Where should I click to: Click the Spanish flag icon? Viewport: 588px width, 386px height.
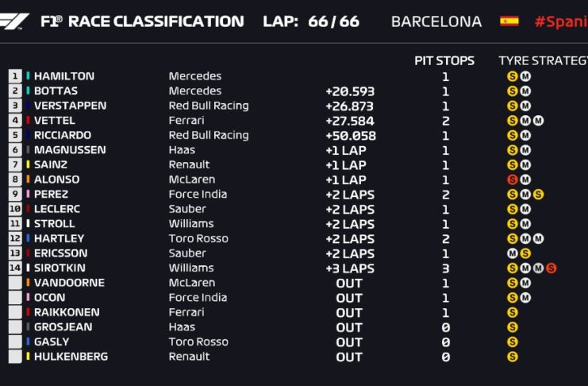(x=509, y=21)
